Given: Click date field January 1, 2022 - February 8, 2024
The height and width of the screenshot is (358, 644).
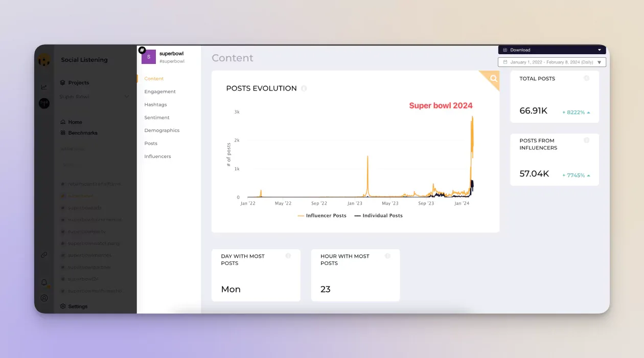Looking at the screenshot, I should 552,62.
